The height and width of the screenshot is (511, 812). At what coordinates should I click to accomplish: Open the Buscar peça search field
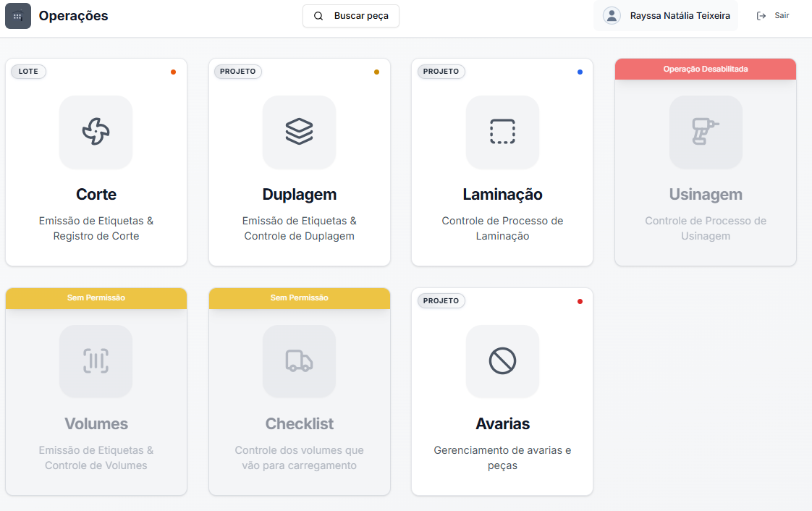coord(351,16)
